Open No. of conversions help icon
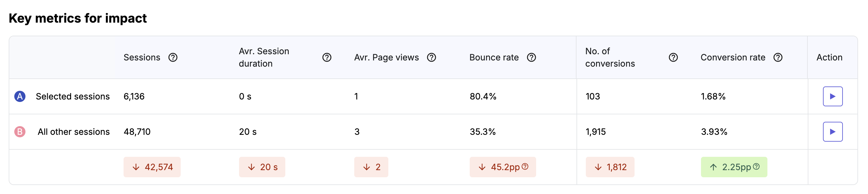Viewport: 868px width, 194px height. tap(673, 58)
